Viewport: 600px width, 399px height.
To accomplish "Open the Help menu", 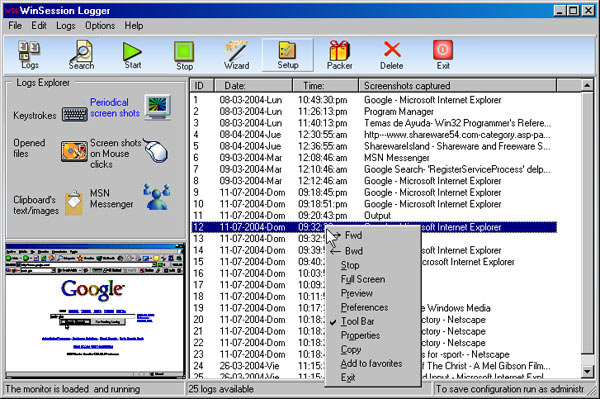I will (x=134, y=26).
